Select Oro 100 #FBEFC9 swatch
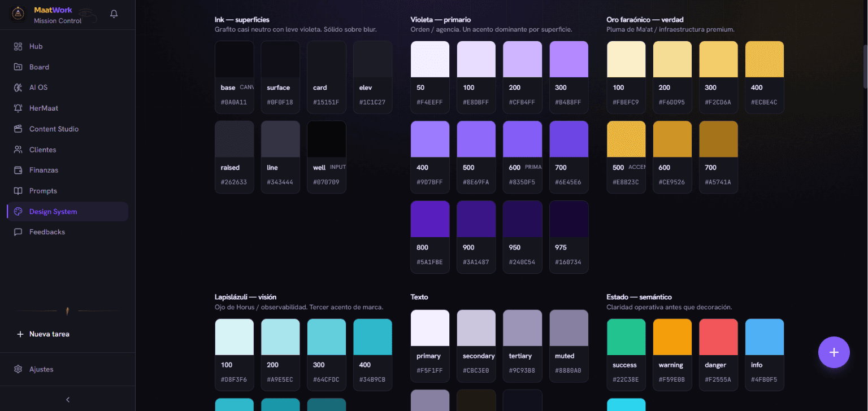 [x=626, y=77]
